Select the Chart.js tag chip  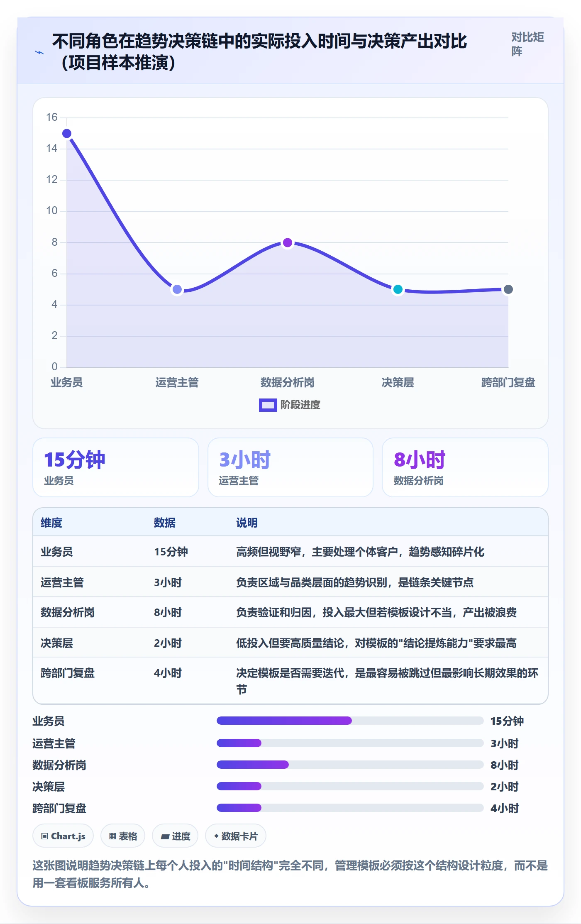coord(63,836)
